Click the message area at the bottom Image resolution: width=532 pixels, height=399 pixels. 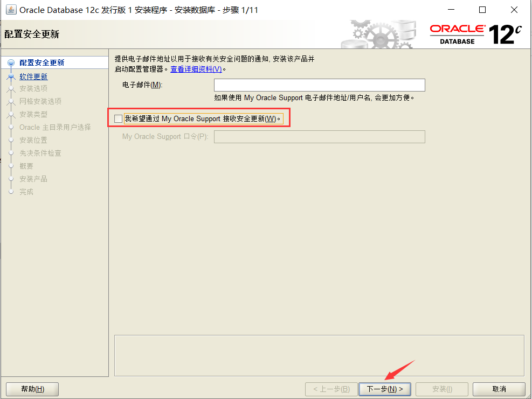pyautogui.click(x=319, y=355)
